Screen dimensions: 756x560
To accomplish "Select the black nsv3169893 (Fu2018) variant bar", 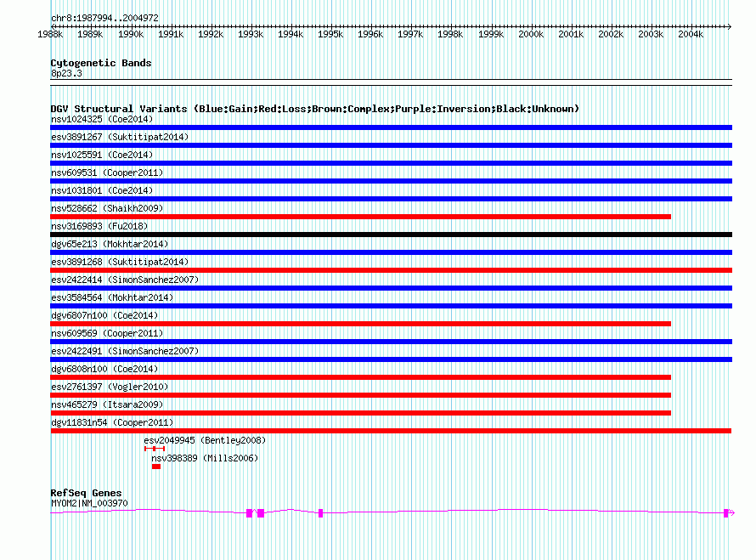I will (x=391, y=235).
